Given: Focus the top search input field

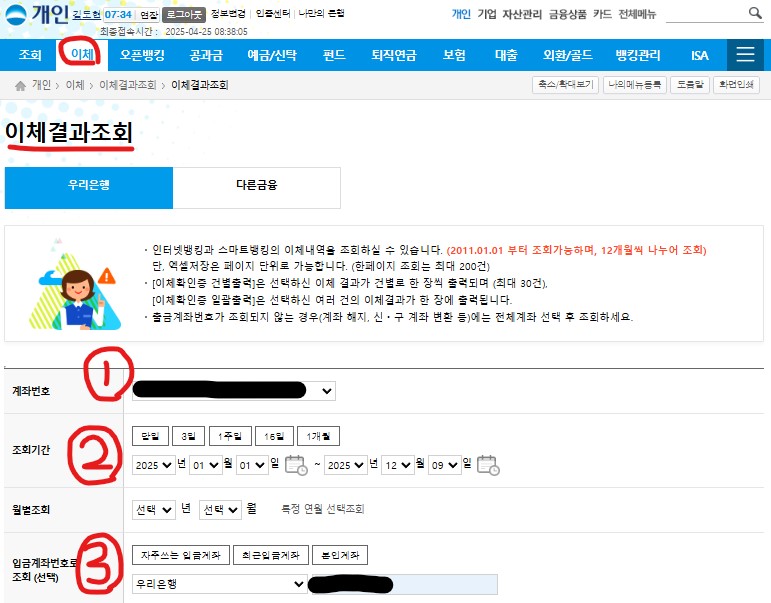Looking at the screenshot, I should (x=706, y=14).
